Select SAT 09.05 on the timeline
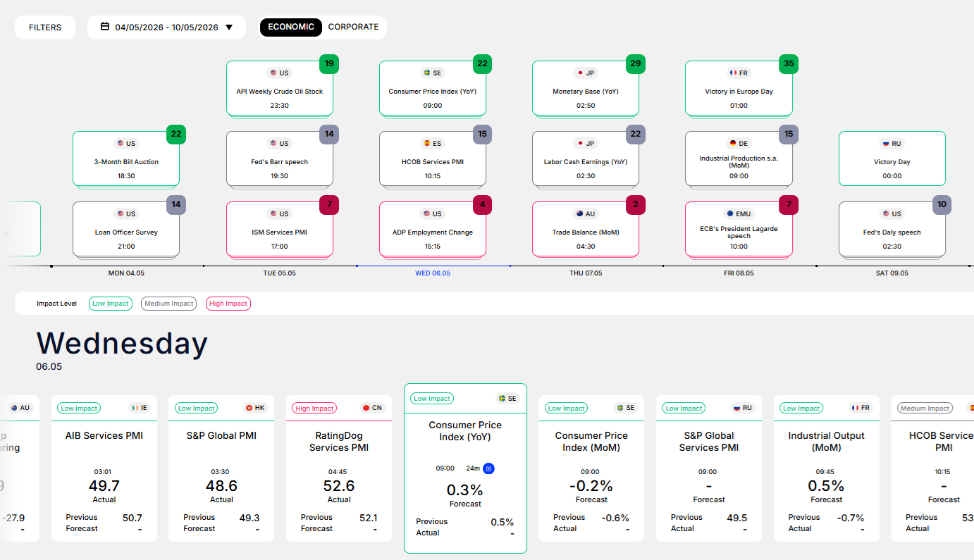 tap(892, 273)
